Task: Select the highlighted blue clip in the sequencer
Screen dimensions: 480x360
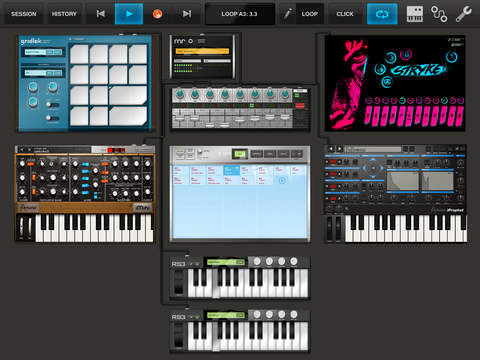Action: click(x=232, y=170)
